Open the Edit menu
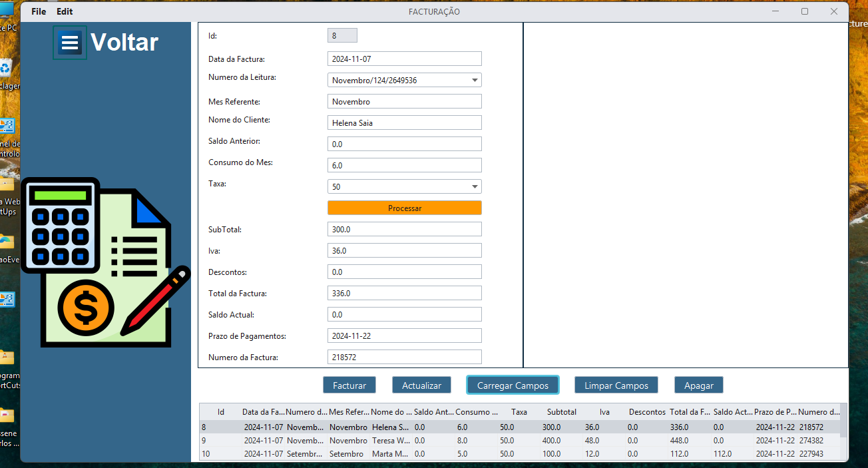868x468 pixels. [65, 12]
